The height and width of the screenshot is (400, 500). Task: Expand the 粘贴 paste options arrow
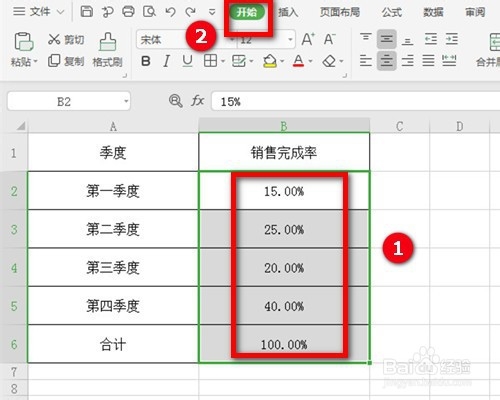(x=35, y=62)
